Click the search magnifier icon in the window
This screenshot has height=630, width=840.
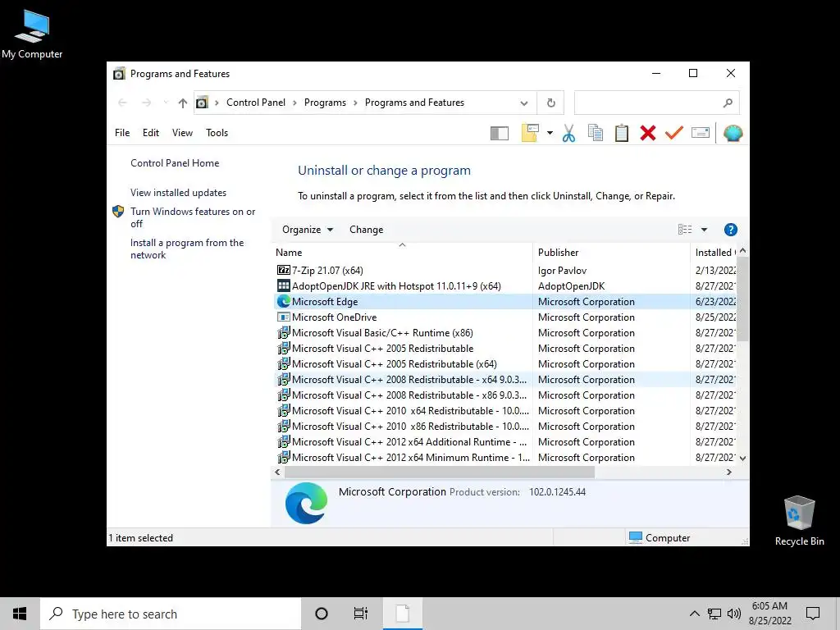pyautogui.click(x=727, y=103)
